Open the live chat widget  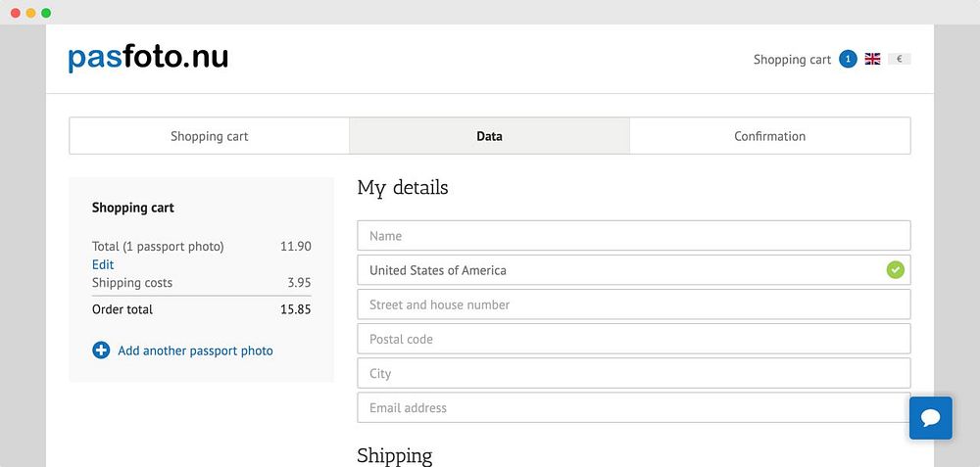click(x=931, y=418)
